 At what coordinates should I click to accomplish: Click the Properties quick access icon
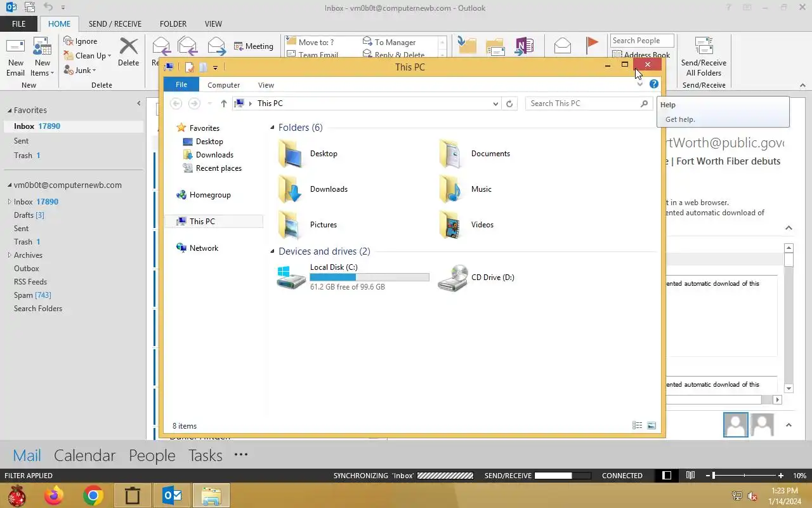(189, 67)
